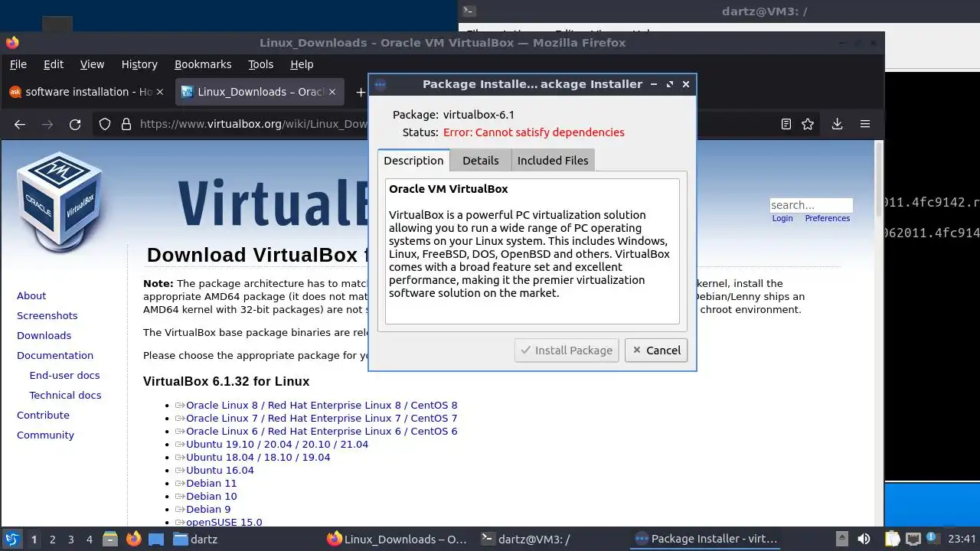Open the Community sidebar link
The width and height of the screenshot is (980, 551).
click(x=45, y=435)
